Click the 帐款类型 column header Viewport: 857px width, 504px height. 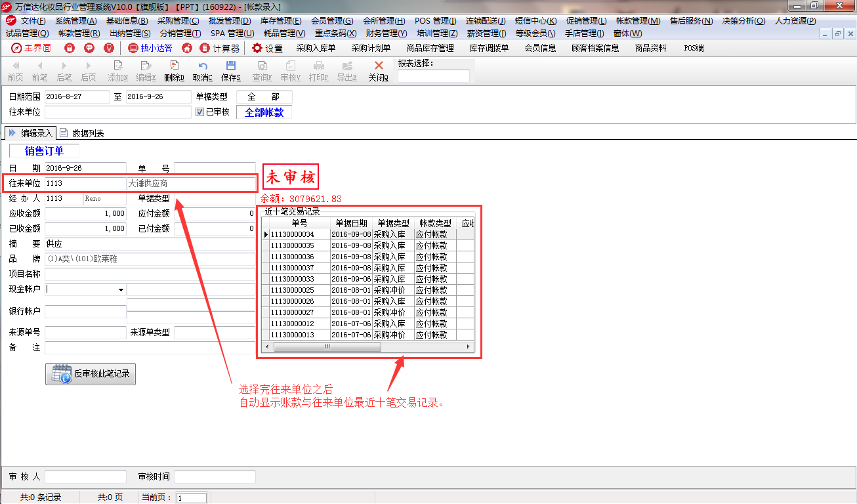(x=435, y=224)
